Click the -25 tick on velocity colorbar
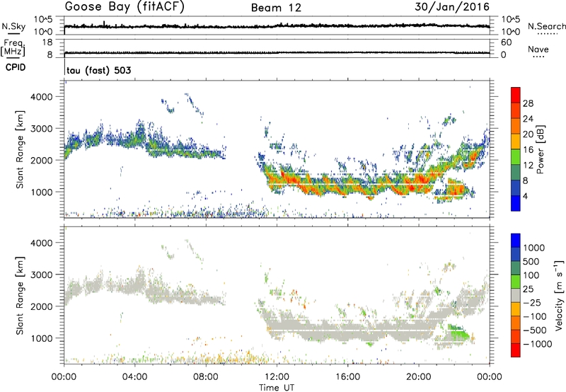Screen dimensions: 566x392 tap(532, 302)
